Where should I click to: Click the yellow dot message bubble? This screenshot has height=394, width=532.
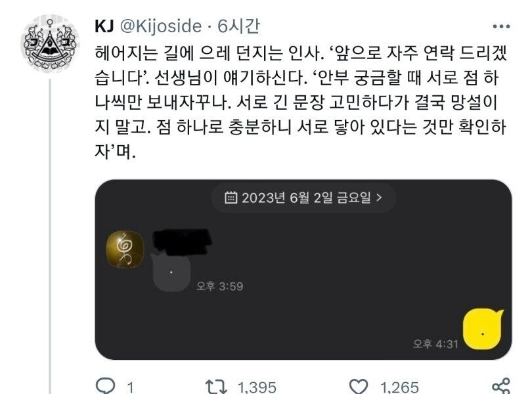click(483, 329)
